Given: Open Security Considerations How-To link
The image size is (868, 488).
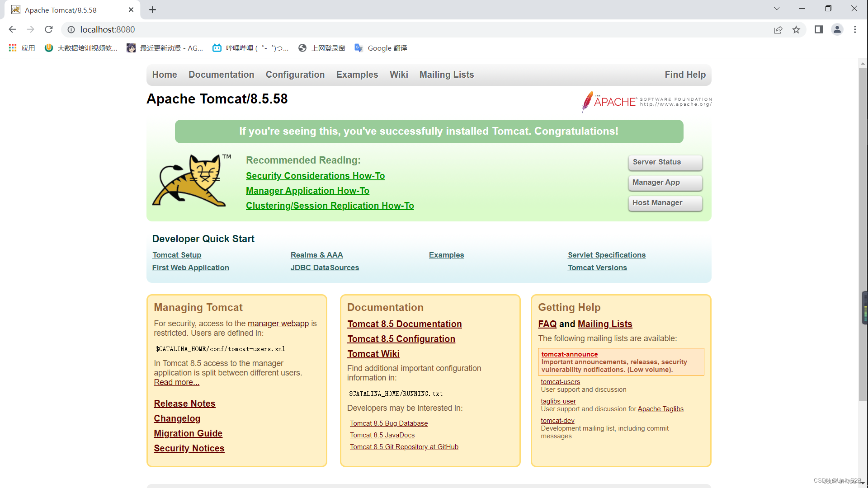Looking at the screenshot, I should (x=315, y=176).
